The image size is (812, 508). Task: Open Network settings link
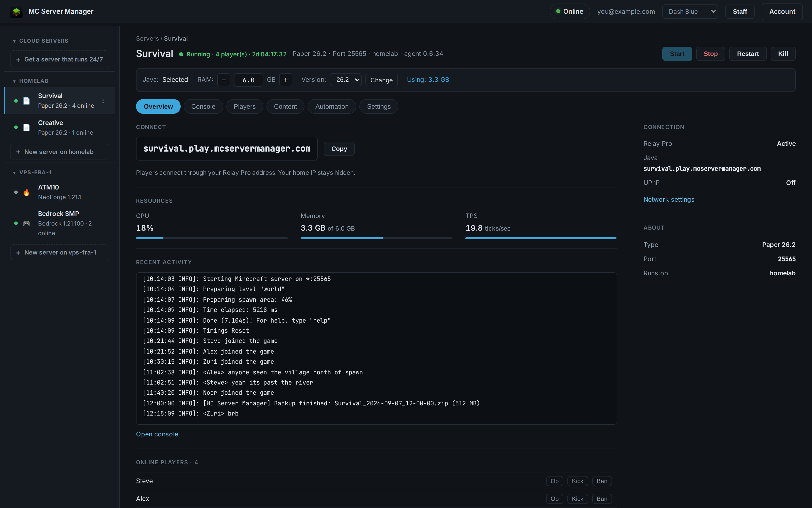pos(669,200)
